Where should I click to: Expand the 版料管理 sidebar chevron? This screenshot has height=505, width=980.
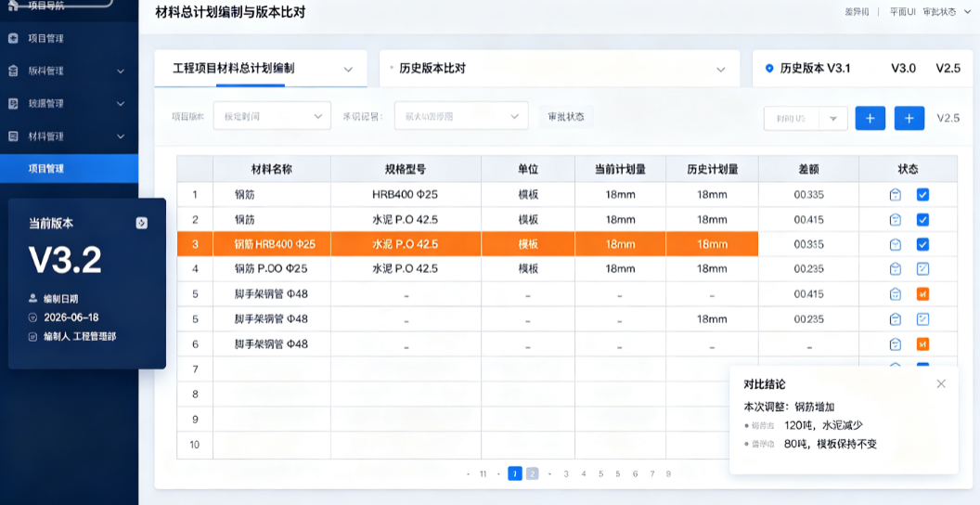[121, 71]
